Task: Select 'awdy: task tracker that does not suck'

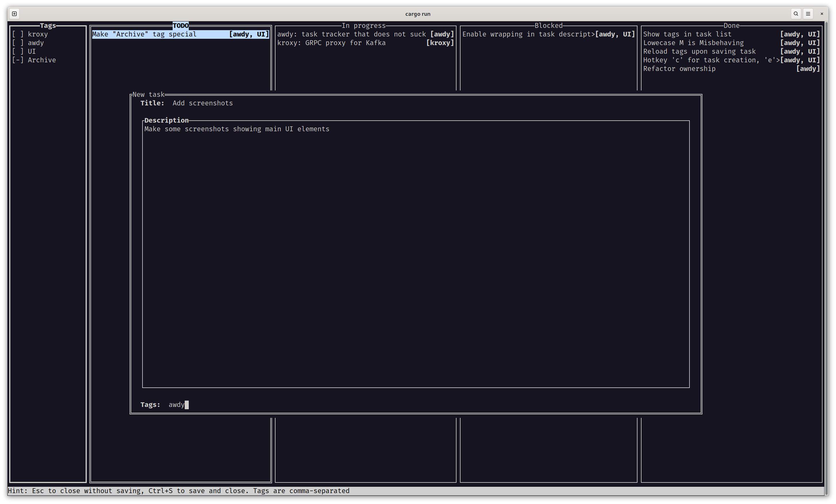Action: 365,34
